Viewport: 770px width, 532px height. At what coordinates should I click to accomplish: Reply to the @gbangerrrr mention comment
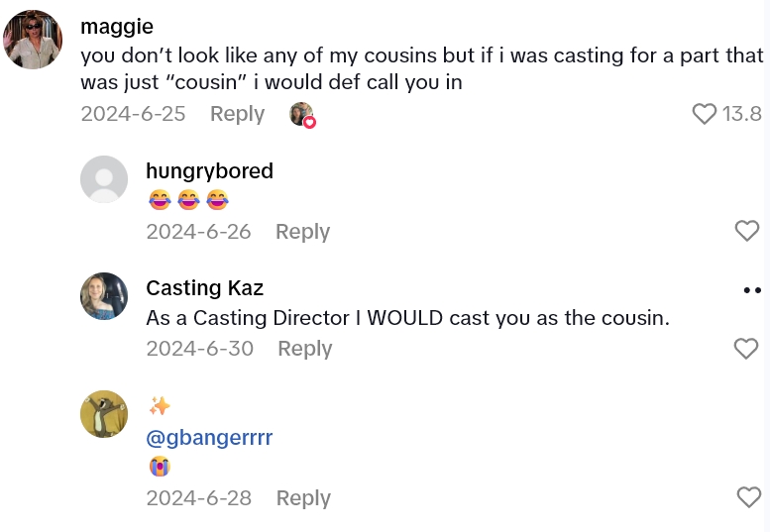(x=302, y=497)
